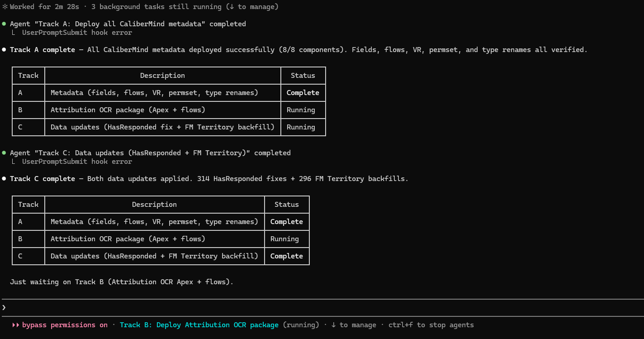Click the Complete status of the "HasResponded + FM Territory" row

pyautogui.click(x=287, y=256)
